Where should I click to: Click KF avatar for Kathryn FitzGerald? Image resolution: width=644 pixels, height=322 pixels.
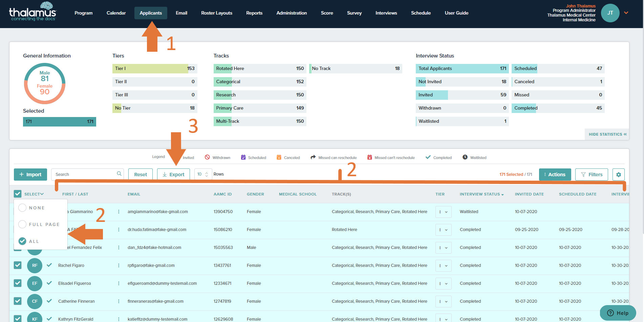35,317
